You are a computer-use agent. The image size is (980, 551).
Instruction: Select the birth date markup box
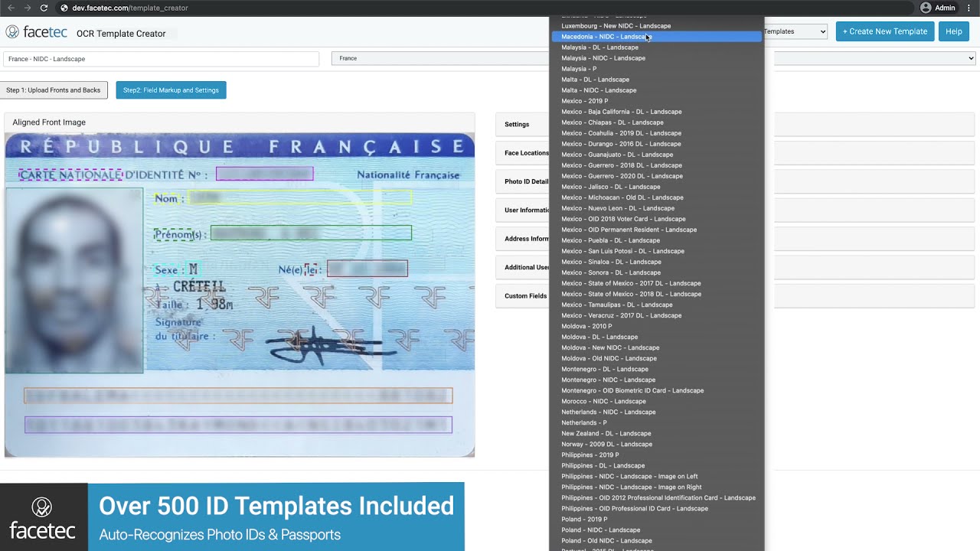coord(367,269)
